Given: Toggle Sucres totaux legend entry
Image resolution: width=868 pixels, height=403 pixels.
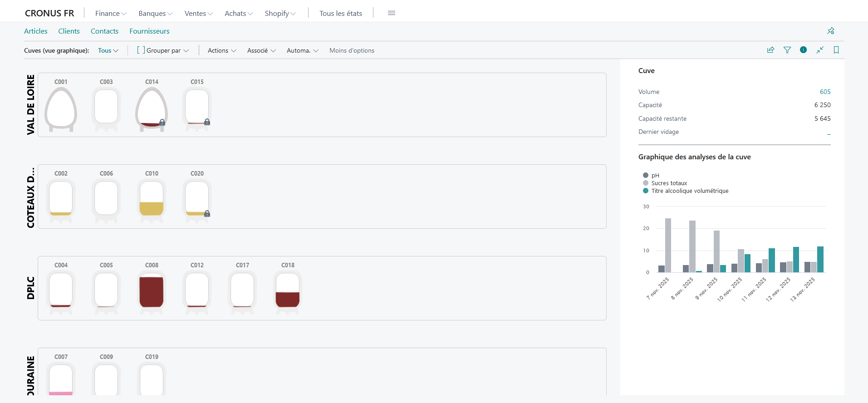Looking at the screenshot, I should point(665,183).
